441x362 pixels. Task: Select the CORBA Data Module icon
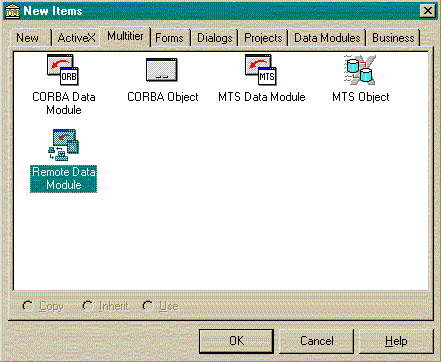63,69
